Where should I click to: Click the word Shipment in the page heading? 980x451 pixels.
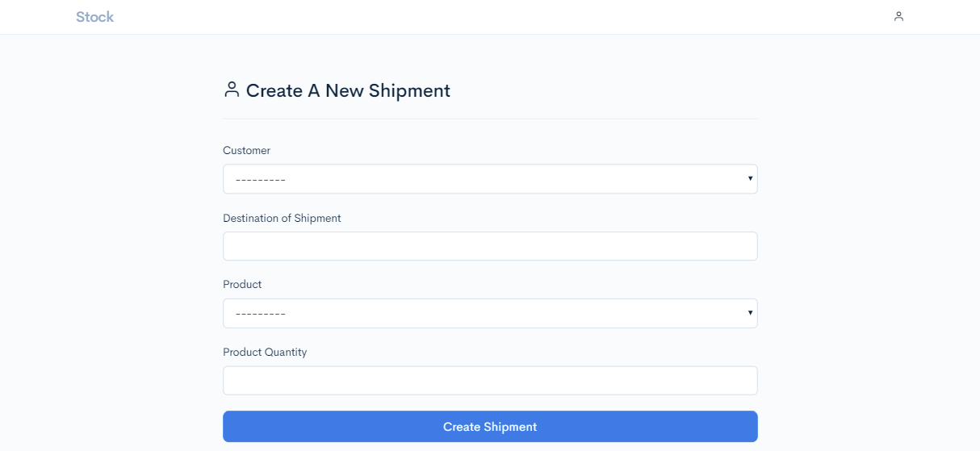(409, 90)
